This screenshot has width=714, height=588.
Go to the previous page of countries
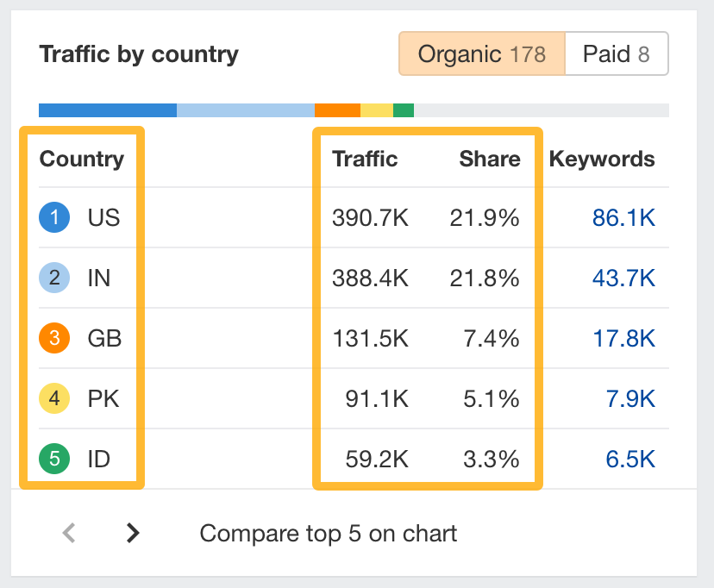click(69, 533)
